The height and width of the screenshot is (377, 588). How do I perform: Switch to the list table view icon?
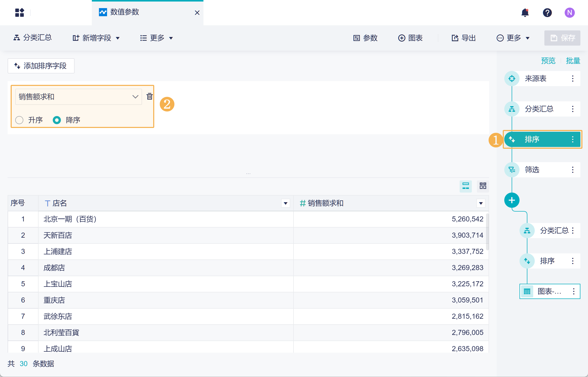tap(465, 186)
